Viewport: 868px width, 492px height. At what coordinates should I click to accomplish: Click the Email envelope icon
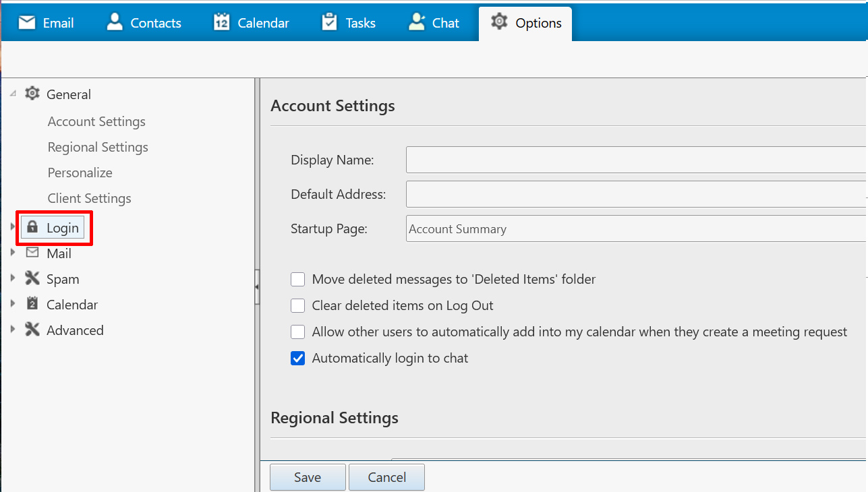[x=26, y=23]
